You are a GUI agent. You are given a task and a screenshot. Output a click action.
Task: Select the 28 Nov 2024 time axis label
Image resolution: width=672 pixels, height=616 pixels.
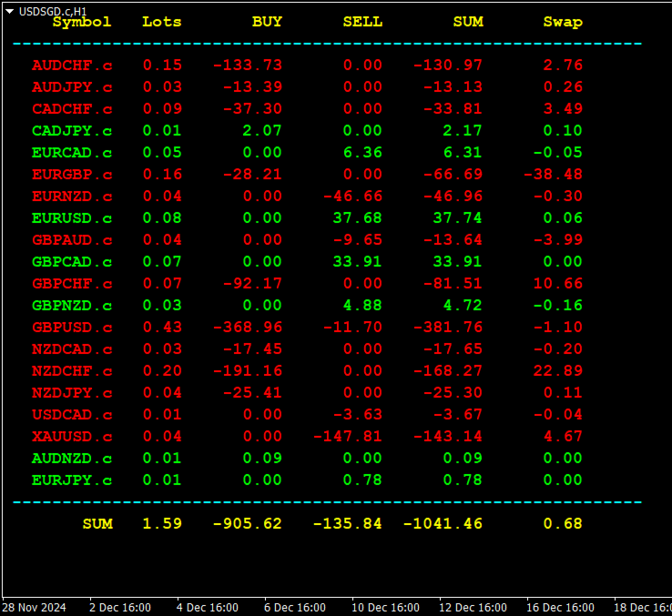(34, 609)
